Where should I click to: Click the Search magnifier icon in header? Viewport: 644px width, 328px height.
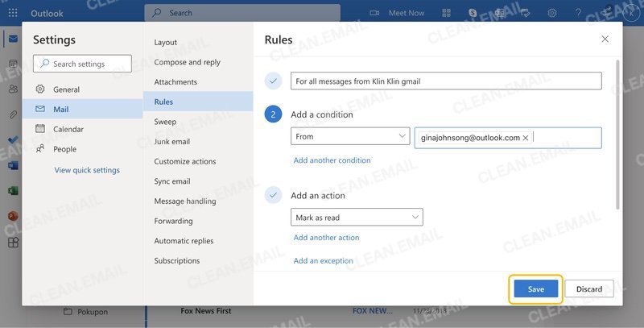[156, 13]
